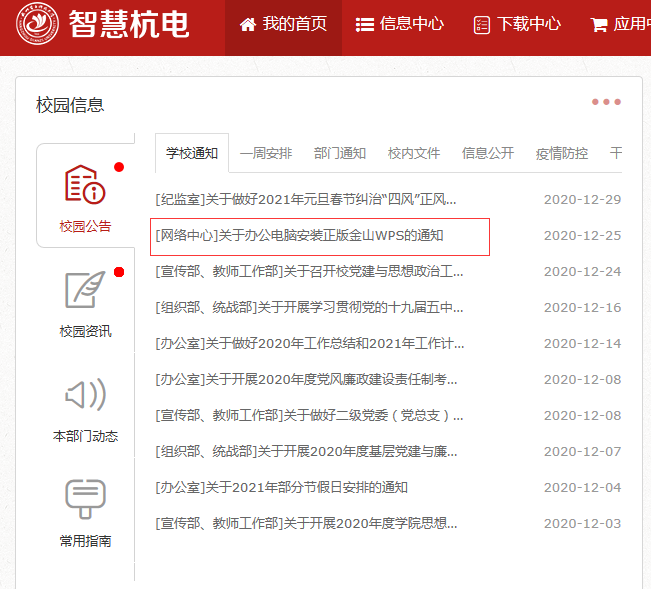Switch to the 校内文件 tab
Image resolution: width=651 pixels, height=589 pixels.
pyautogui.click(x=414, y=153)
